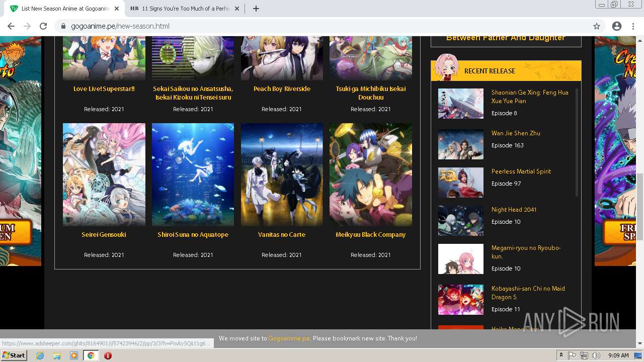Click Seirei Gensouki title text
This screenshot has width=644, height=362.
104,235
